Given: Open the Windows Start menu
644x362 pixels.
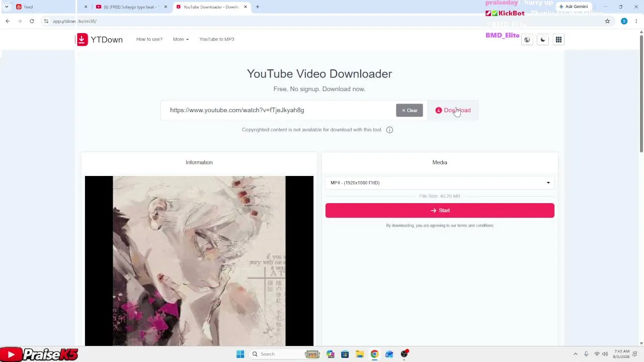Looking at the screenshot, I should [240, 354].
